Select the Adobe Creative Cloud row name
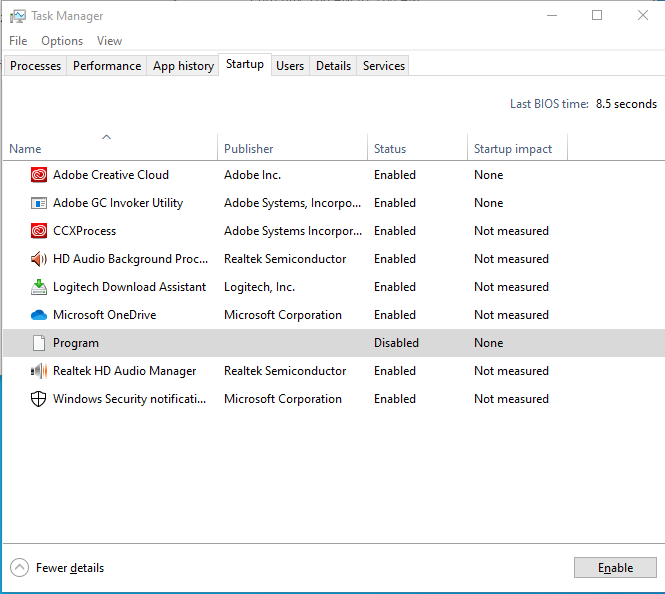The height and width of the screenshot is (594, 665). pos(111,175)
